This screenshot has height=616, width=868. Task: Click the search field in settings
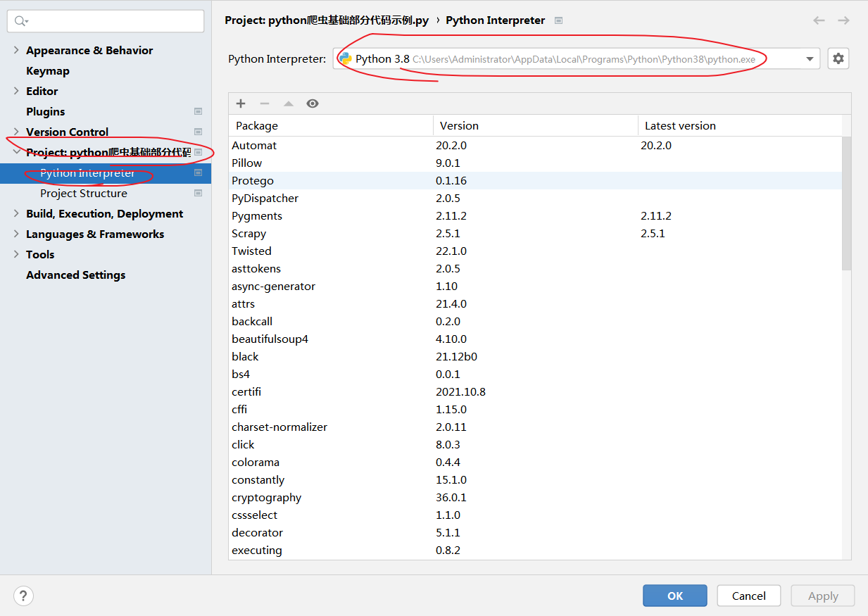click(x=106, y=21)
